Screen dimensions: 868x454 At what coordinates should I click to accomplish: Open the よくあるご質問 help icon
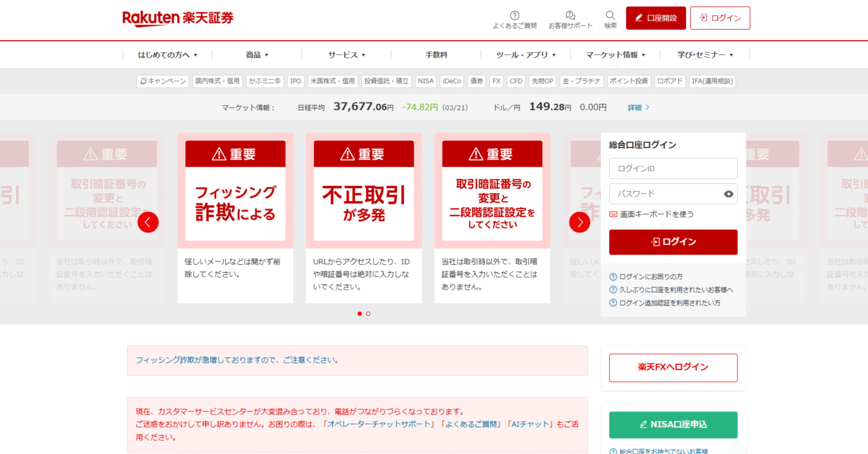[514, 19]
